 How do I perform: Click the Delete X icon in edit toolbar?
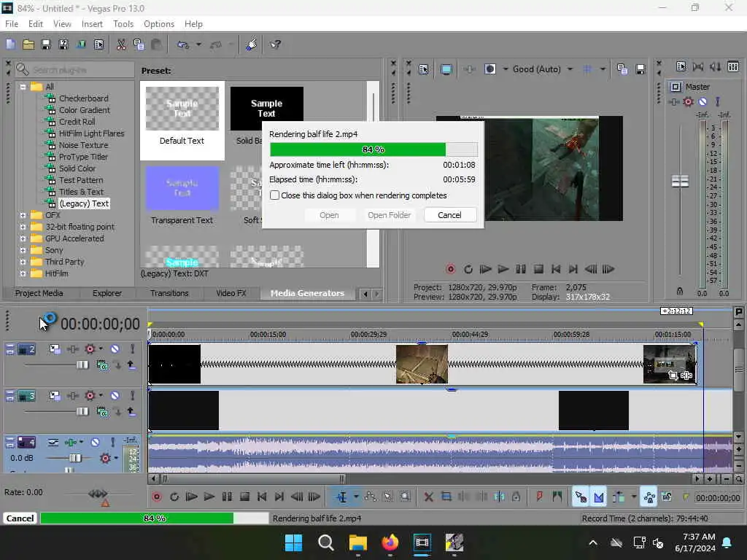point(428,497)
